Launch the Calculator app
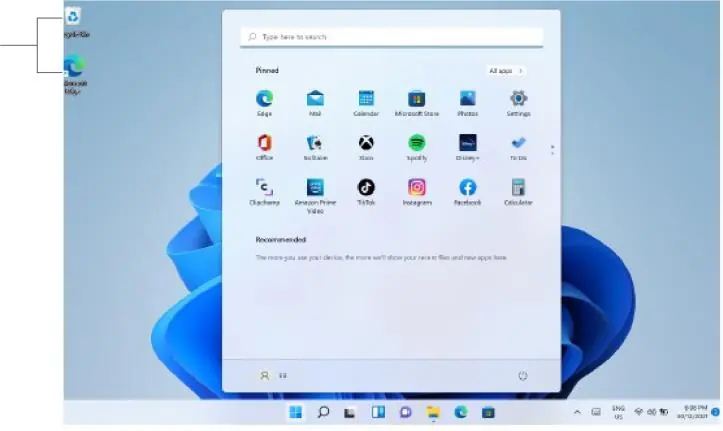Screen dimensions: 723x431 click(x=518, y=192)
